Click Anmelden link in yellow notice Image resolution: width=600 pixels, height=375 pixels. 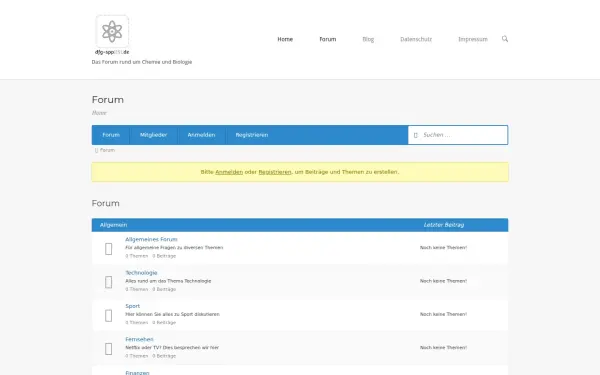tap(229, 172)
